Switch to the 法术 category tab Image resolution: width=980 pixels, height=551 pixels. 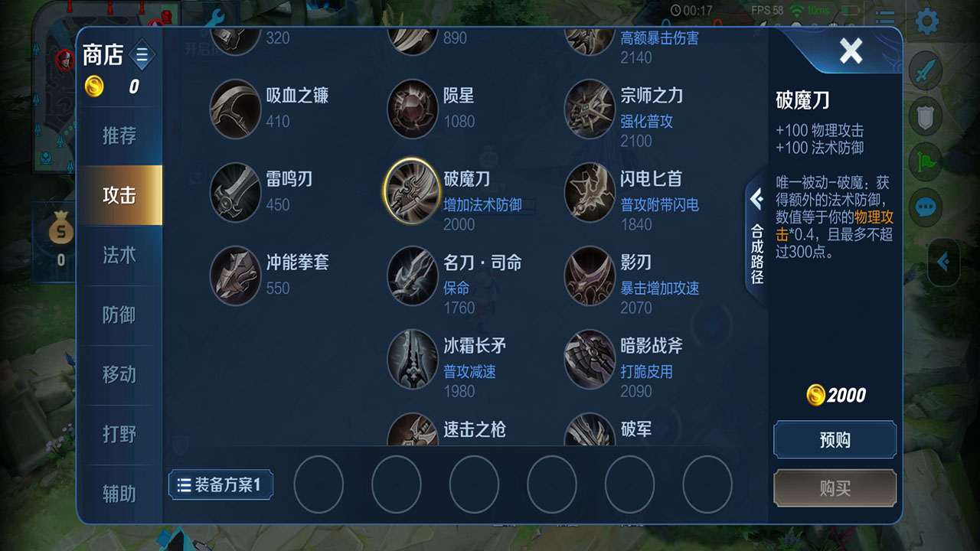tap(119, 255)
